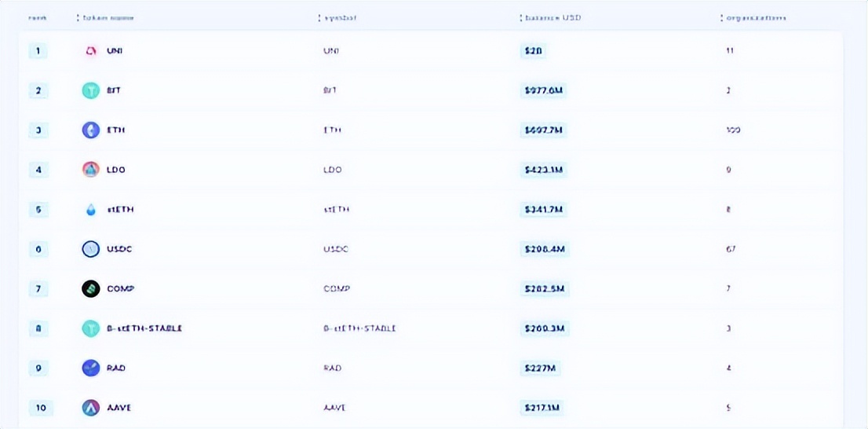
Task: Click the $227M balance badge for RAD
Action: click(x=540, y=368)
